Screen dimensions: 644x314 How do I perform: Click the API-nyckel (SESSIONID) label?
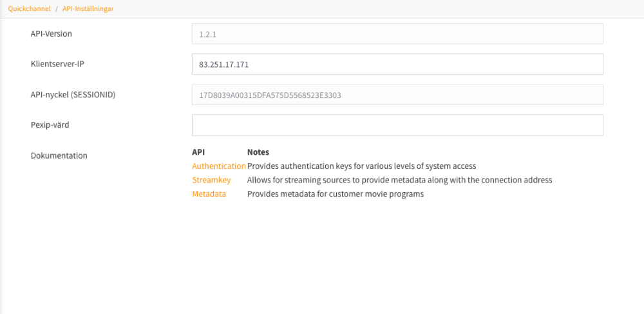73,95
